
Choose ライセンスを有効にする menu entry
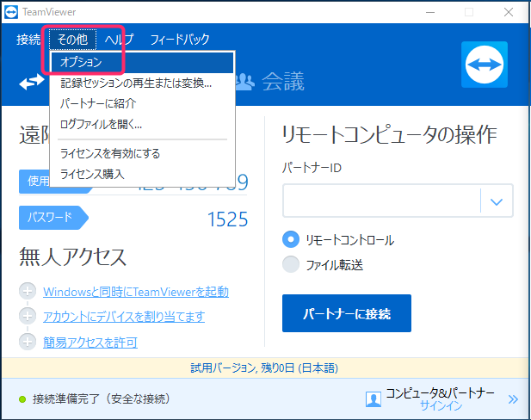[x=142, y=154]
